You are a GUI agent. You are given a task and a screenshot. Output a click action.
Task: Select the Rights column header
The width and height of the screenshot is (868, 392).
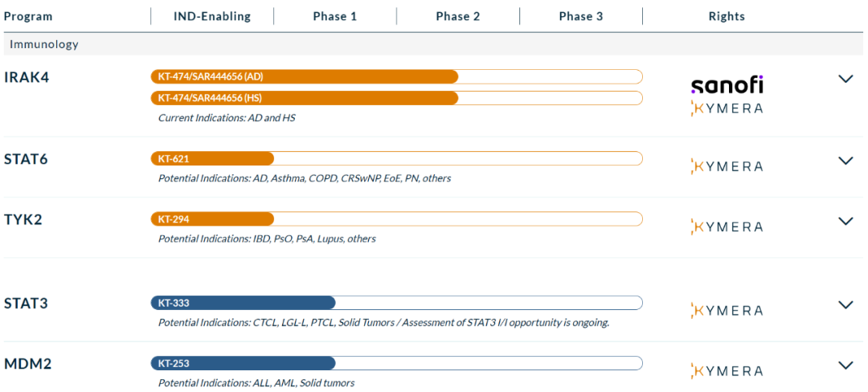pos(727,16)
